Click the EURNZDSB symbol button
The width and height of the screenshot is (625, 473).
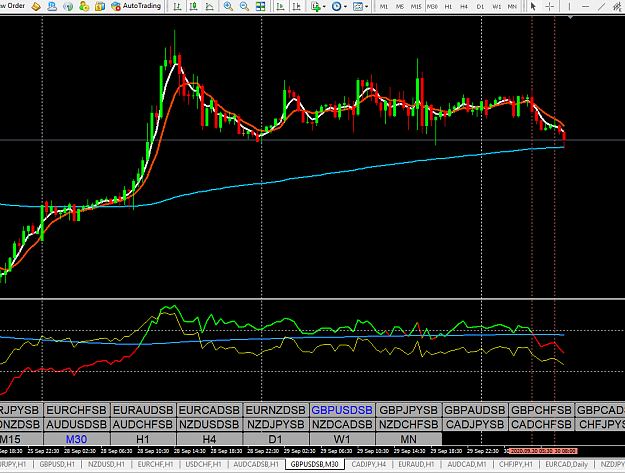pyautogui.click(x=276, y=410)
